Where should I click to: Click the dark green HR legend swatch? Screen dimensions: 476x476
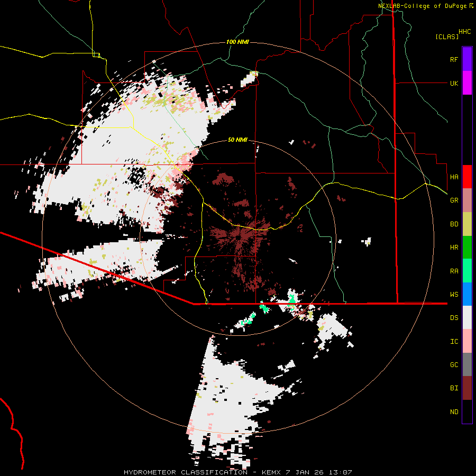(x=467, y=247)
